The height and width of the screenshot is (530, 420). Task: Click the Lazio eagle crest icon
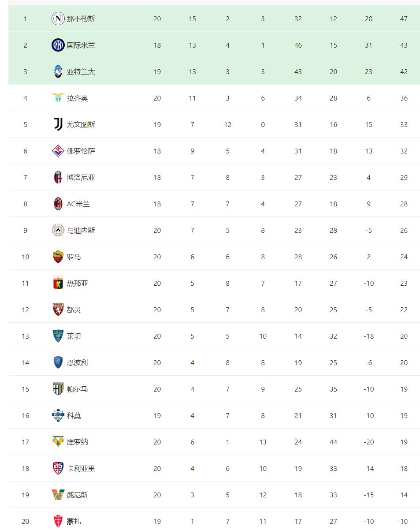[58, 98]
